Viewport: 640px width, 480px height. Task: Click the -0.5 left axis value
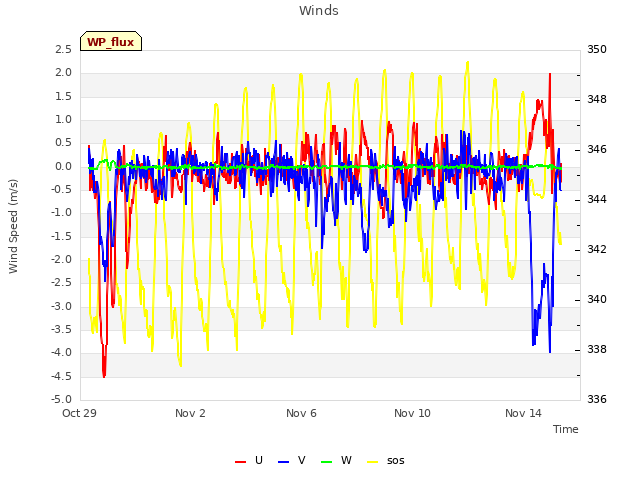click(x=61, y=189)
